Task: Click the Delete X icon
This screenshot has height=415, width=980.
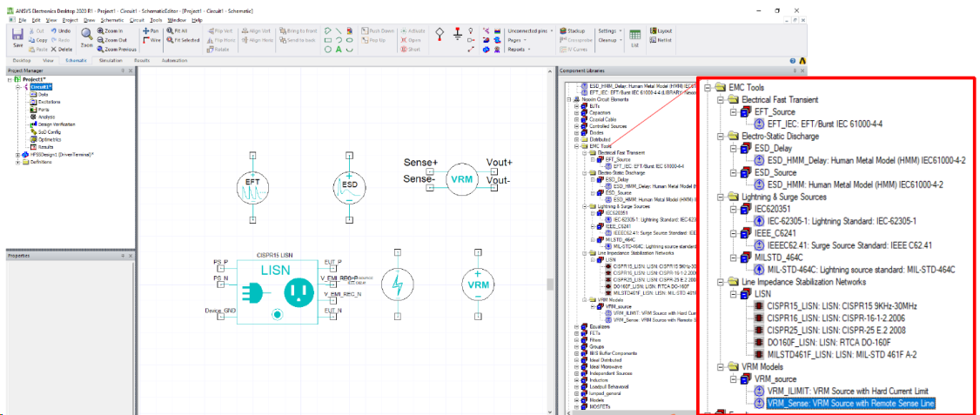Action: tap(54, 49)
